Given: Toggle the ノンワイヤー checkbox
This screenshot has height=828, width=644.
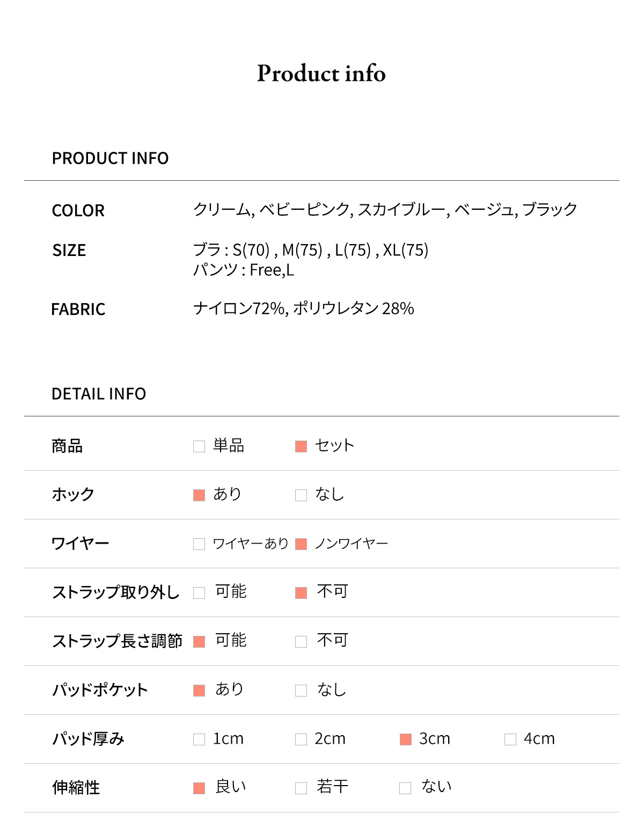Looking at the screenshot, I should (301, 544).
